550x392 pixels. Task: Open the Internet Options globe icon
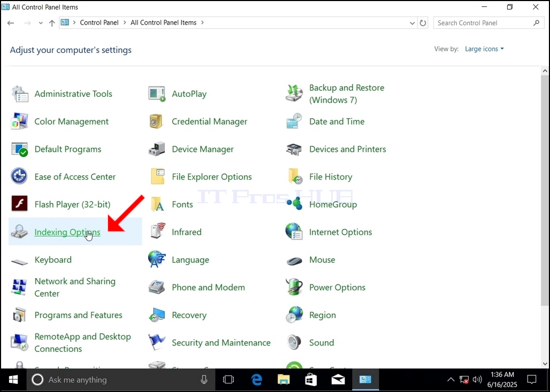[x=294, y=232]
